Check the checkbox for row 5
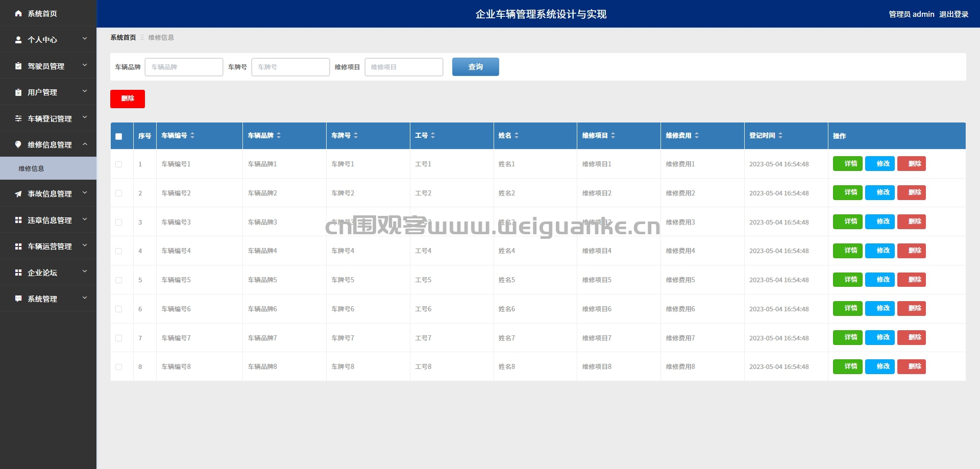980x469 pixels. (119, 280)
